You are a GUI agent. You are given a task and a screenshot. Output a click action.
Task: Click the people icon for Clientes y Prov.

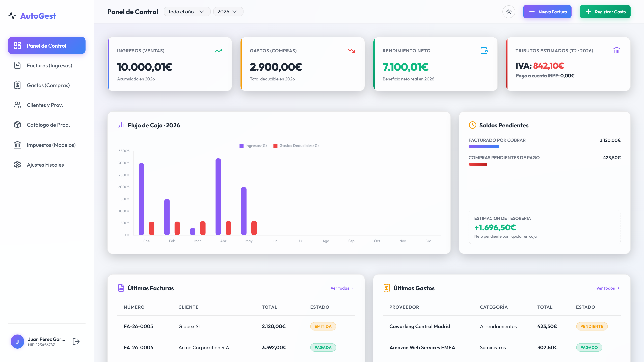[x=17, y=105]
